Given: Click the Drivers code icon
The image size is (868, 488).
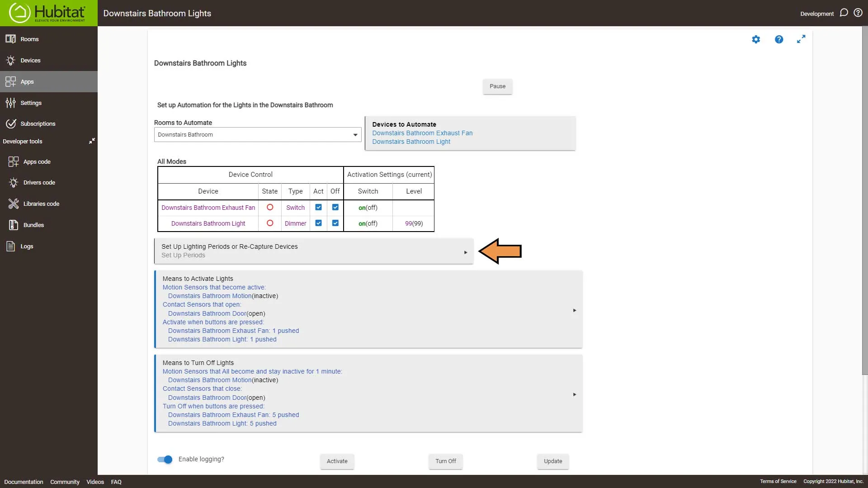Looking at the screenshot, I should coord(14,182).
